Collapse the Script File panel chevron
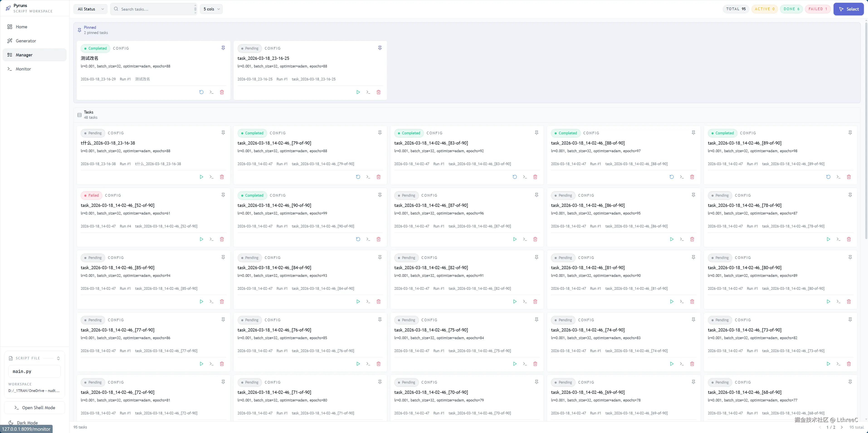 click(59, 358)
